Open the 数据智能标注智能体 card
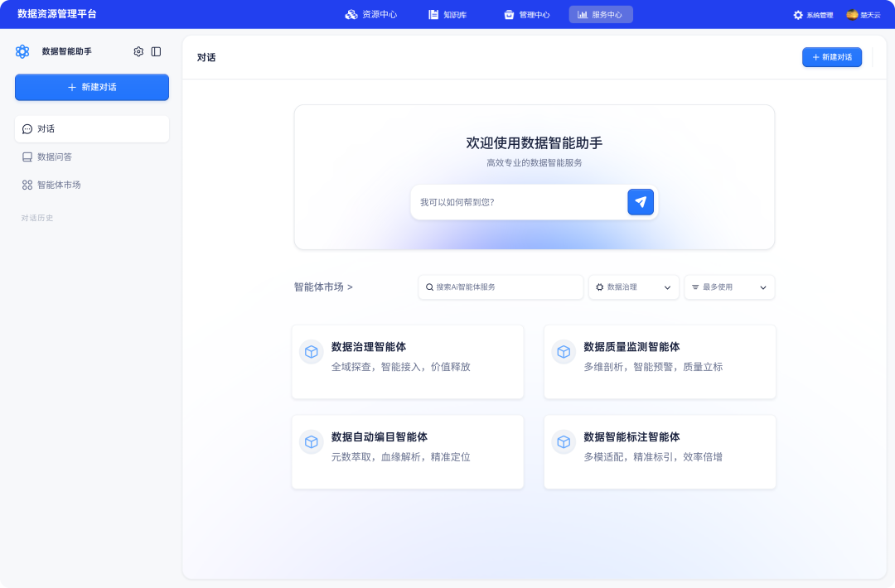Screen dimensions: 895x588 660,451
